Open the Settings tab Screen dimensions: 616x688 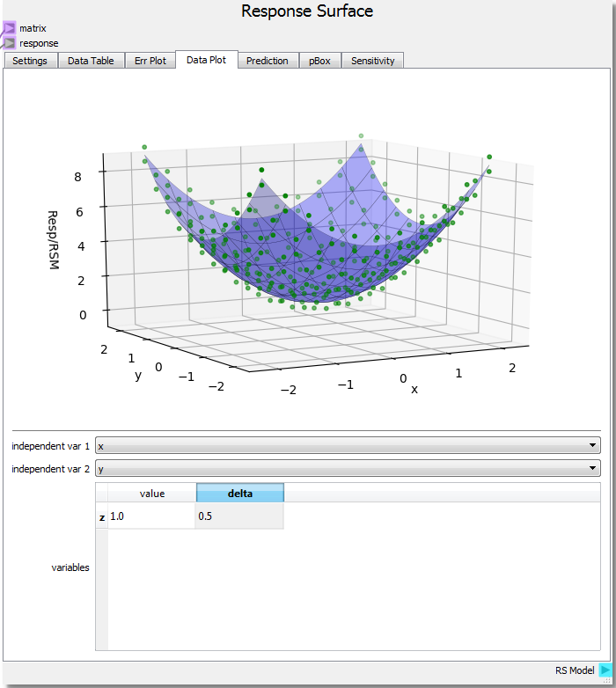tap(30, 61)
